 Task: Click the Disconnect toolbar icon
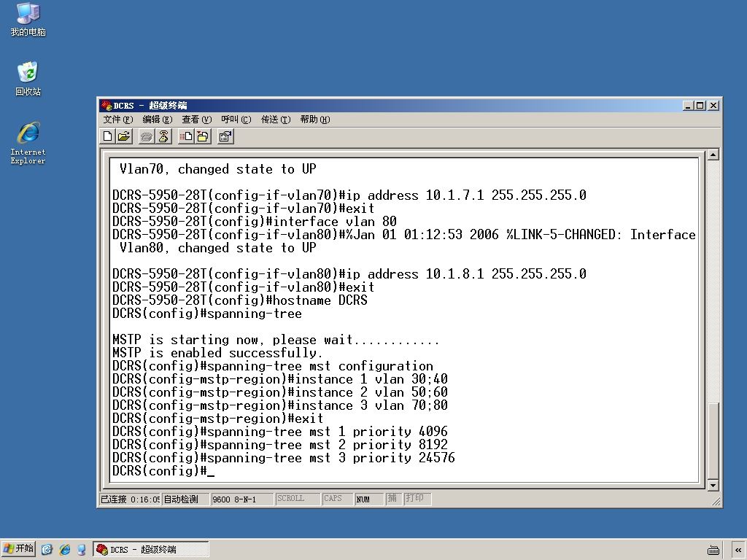[163, 136]
